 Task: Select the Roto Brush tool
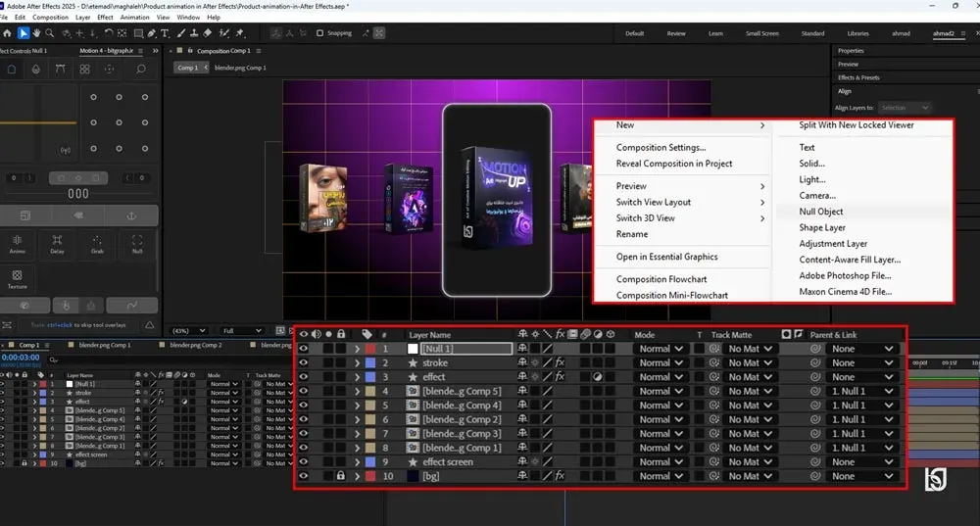point(223,33)
